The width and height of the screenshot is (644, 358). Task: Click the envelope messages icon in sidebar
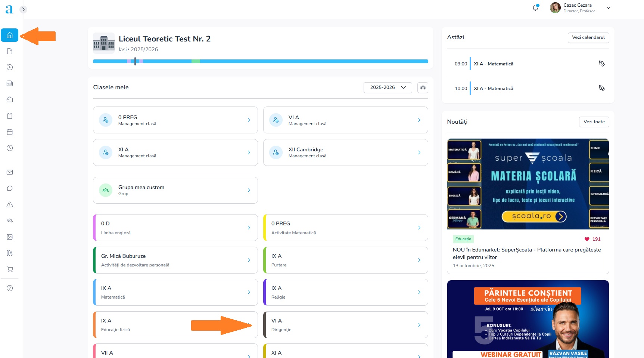pos(10,172)
